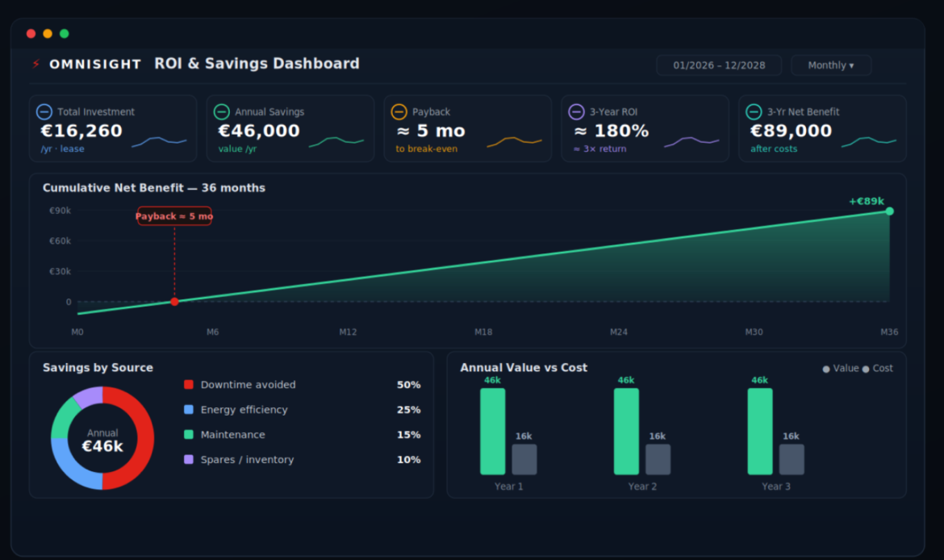The width and height of the screenshot is (944, 560).
Task: Click the Annual Savings circle icon
Action: [222, 112]
